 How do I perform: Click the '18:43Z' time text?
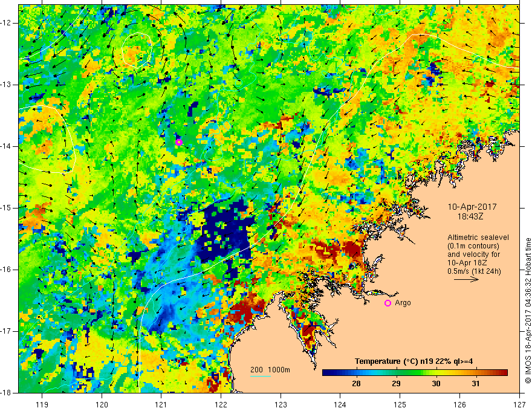470,216
